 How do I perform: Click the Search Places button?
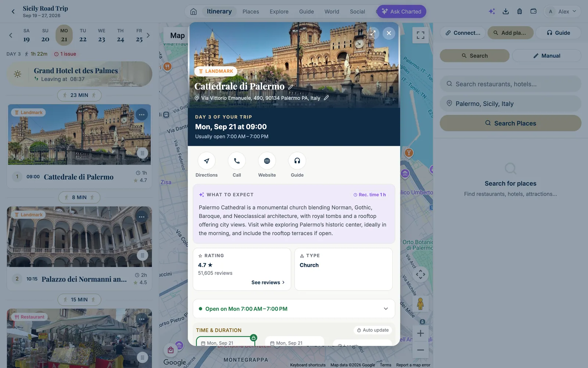(510, 123)
